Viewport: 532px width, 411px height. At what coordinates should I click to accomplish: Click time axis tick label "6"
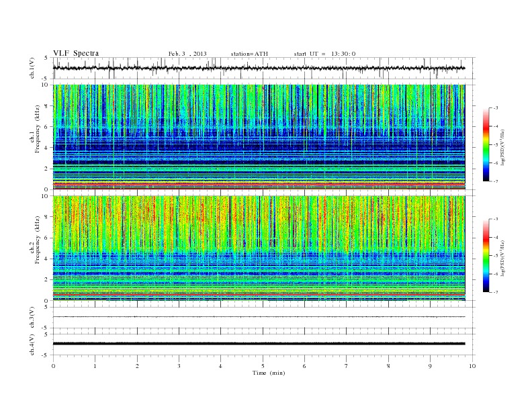[x=304, y=366]
